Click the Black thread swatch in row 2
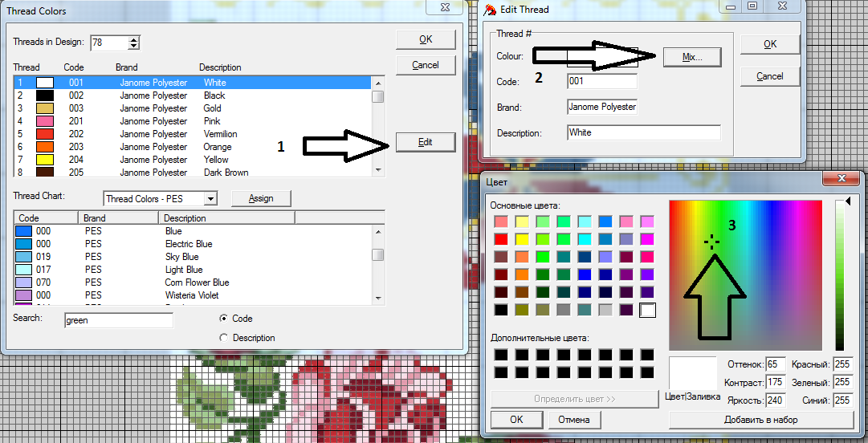The height and width of the screenshot is (443, 868). pos(44,96)
